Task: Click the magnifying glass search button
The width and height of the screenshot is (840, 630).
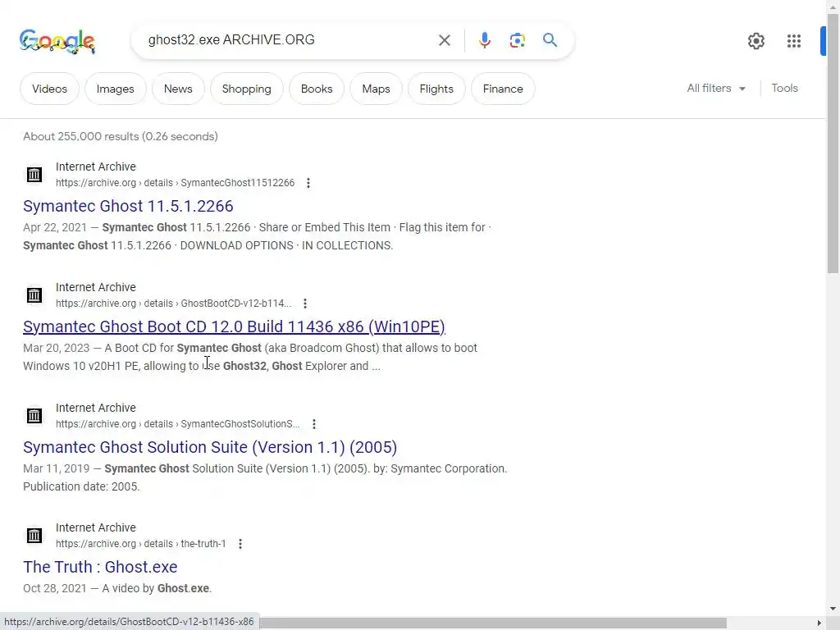Action: (550, 40)
